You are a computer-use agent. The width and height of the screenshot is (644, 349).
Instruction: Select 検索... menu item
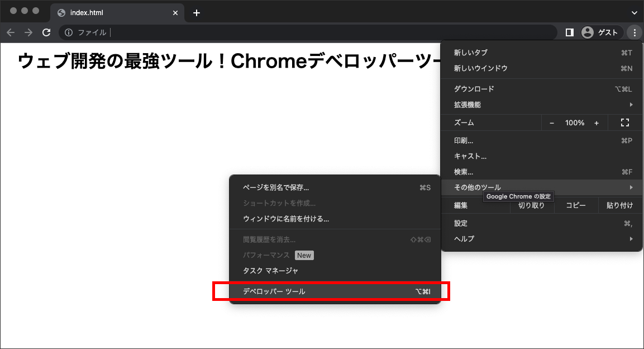(x=542, y=172)
